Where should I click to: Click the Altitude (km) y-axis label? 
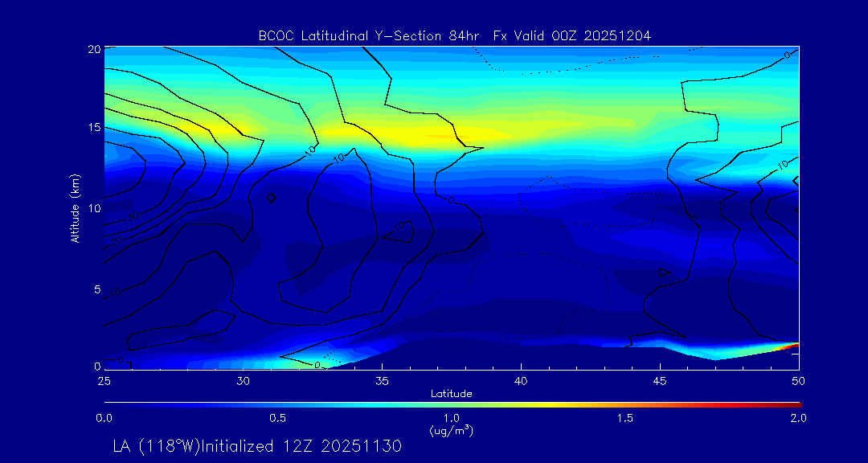click(75, 208)
